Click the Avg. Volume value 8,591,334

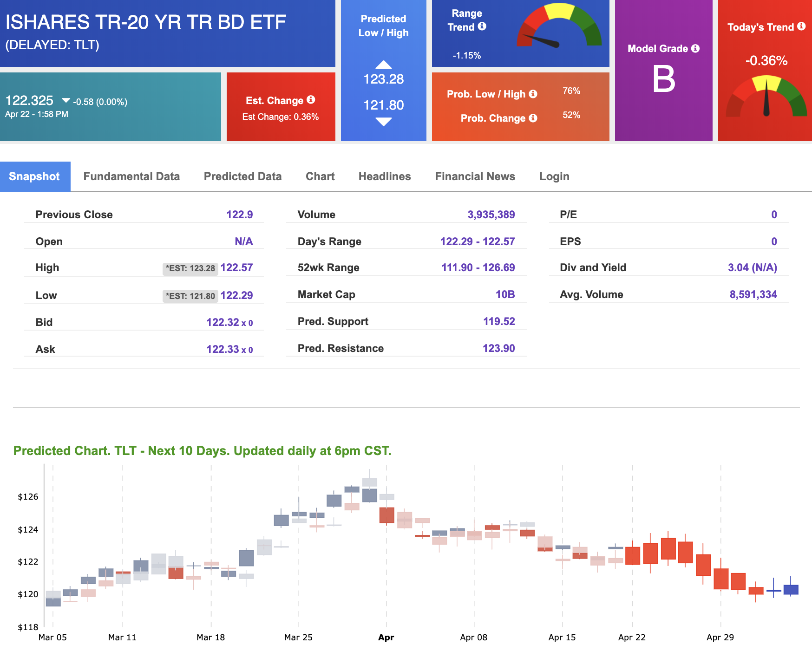[x=753, y=294]
